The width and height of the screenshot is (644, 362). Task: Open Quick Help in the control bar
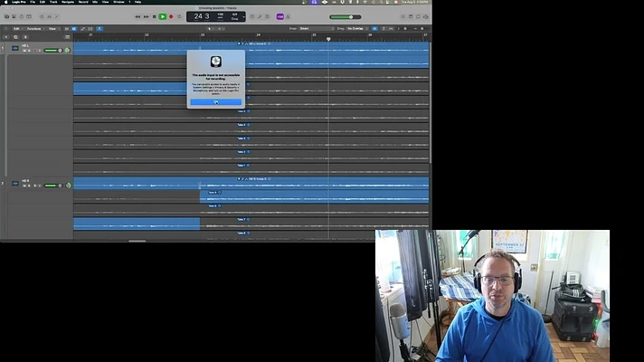tap(22, 17)
